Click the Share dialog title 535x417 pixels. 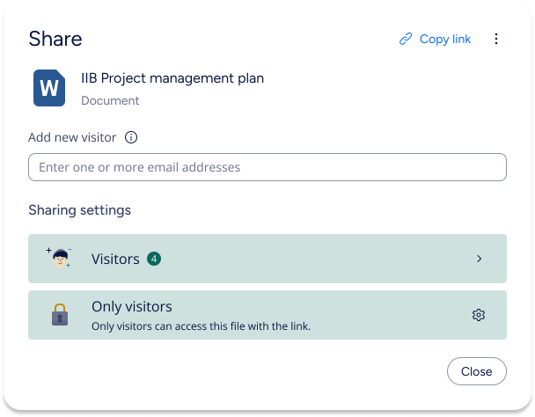point(55,39)
